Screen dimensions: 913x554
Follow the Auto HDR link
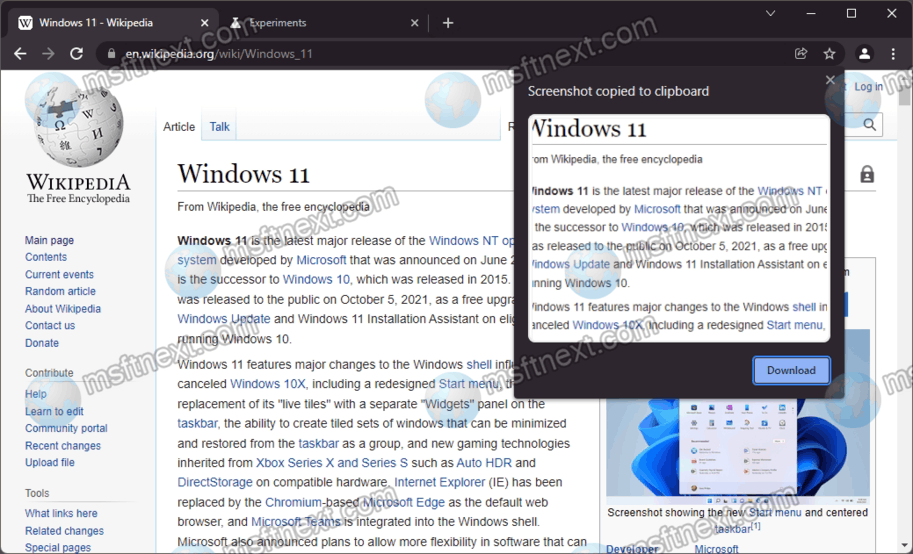(484, 463)
